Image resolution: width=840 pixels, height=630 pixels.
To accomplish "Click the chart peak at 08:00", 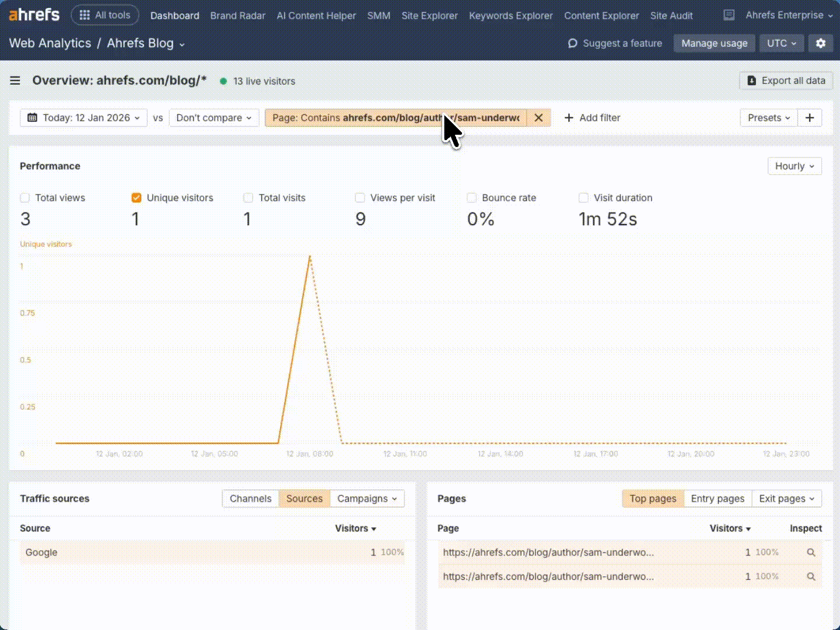I will (310, 256).
